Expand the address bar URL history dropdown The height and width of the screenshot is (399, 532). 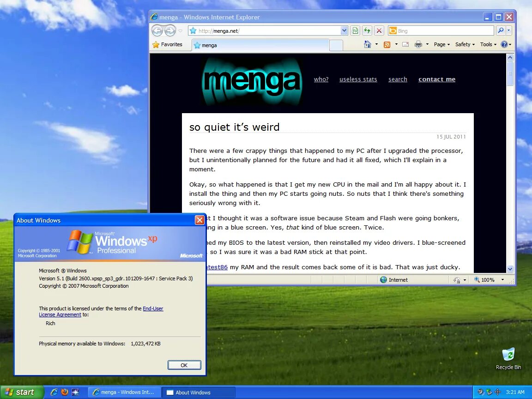344,31
